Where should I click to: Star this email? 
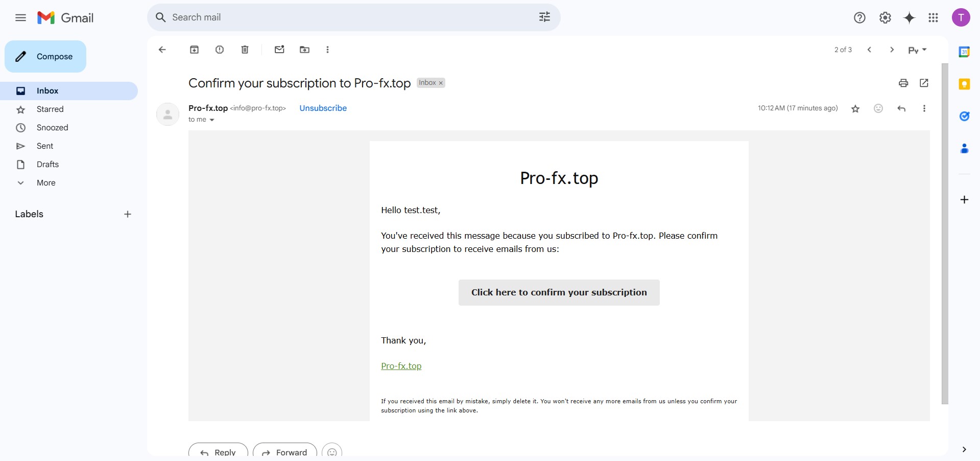pyautogui.click(x=855, y=108)
